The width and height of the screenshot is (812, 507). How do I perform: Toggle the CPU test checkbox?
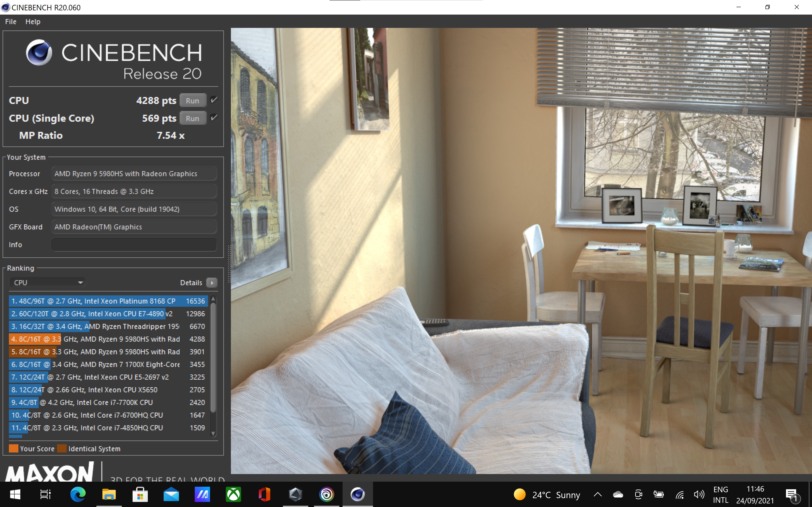pos(214,100)
